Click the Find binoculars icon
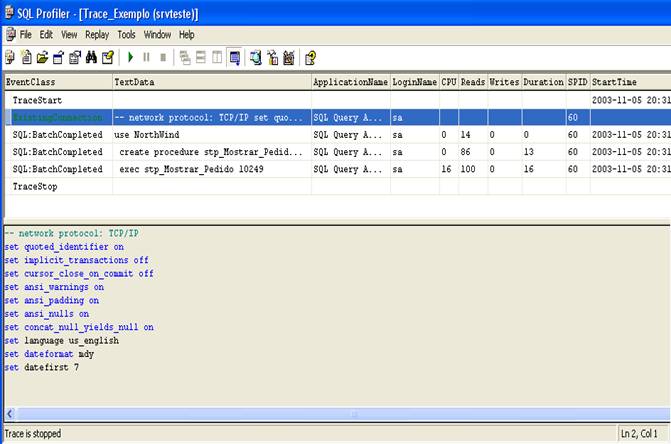 93,57
